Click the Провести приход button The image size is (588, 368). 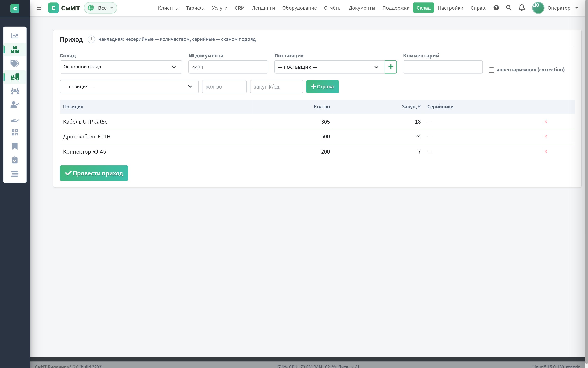tap(94, 173)
